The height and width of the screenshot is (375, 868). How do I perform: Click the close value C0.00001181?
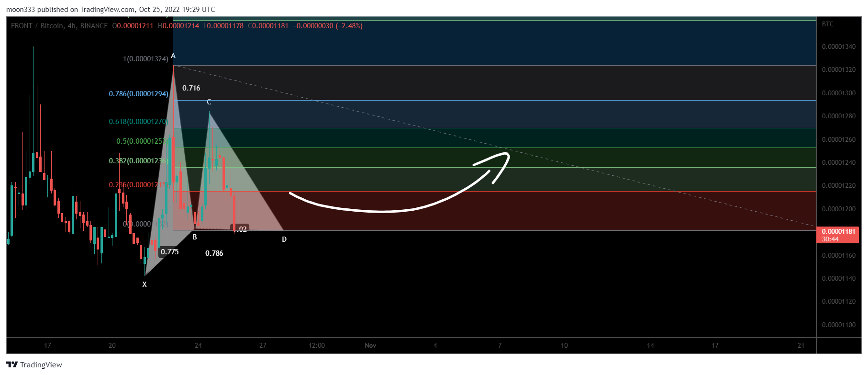tap(268, 26)
